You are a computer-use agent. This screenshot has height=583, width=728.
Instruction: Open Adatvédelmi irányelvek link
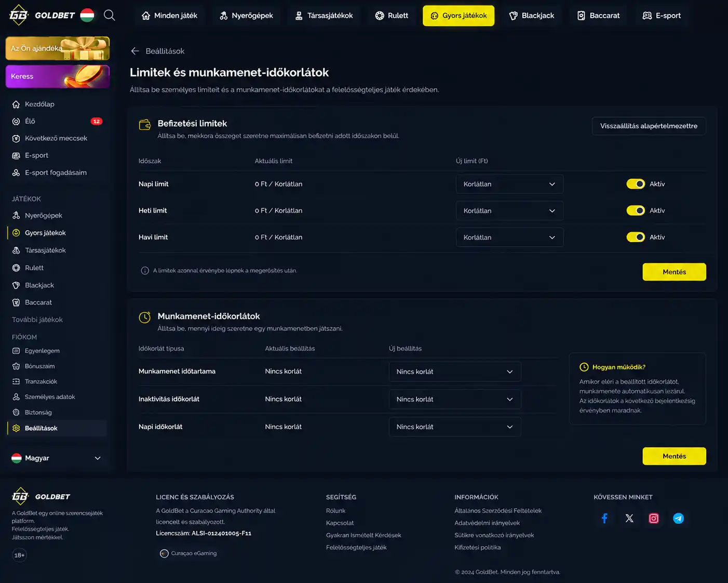coord(487,523)
